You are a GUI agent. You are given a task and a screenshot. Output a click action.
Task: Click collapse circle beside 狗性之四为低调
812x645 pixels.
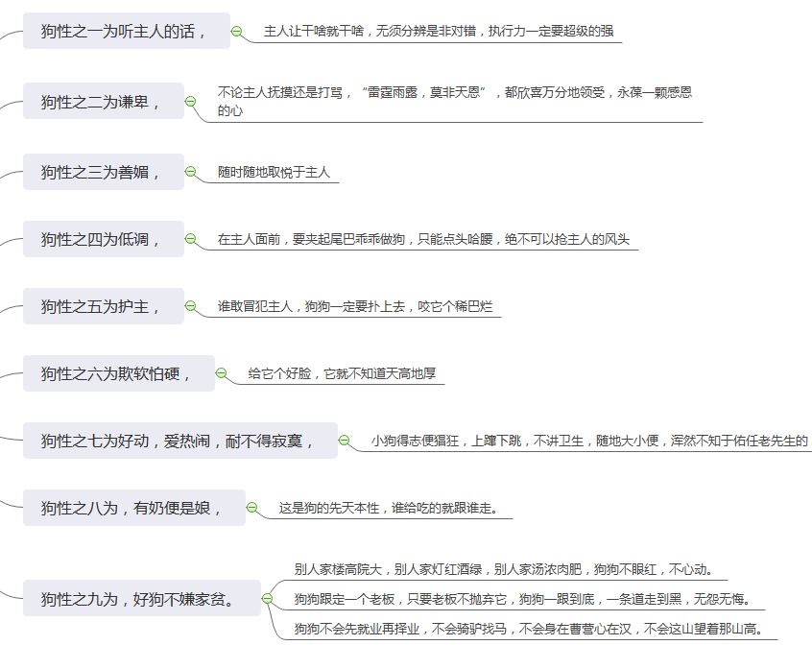pos(190,239)
